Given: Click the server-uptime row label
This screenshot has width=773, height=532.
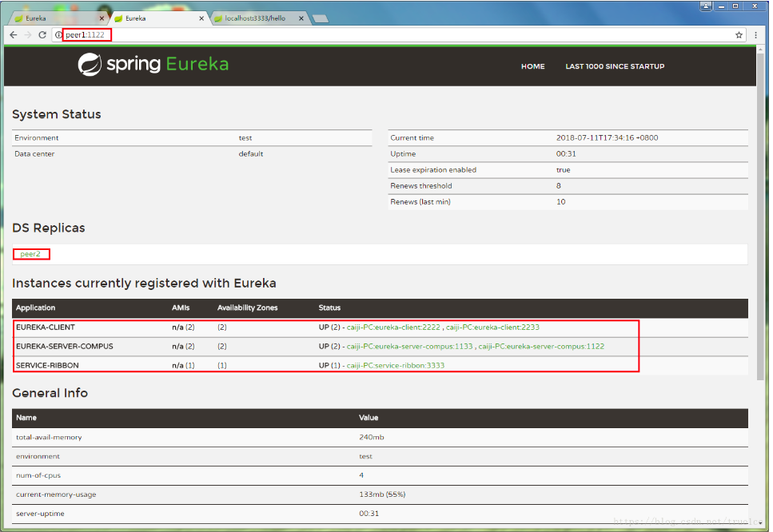Looking at the screenshot, I should coord(40,514).
